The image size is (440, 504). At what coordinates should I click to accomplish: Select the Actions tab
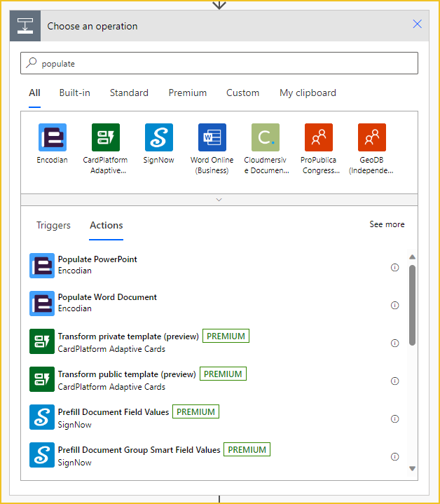106,225
